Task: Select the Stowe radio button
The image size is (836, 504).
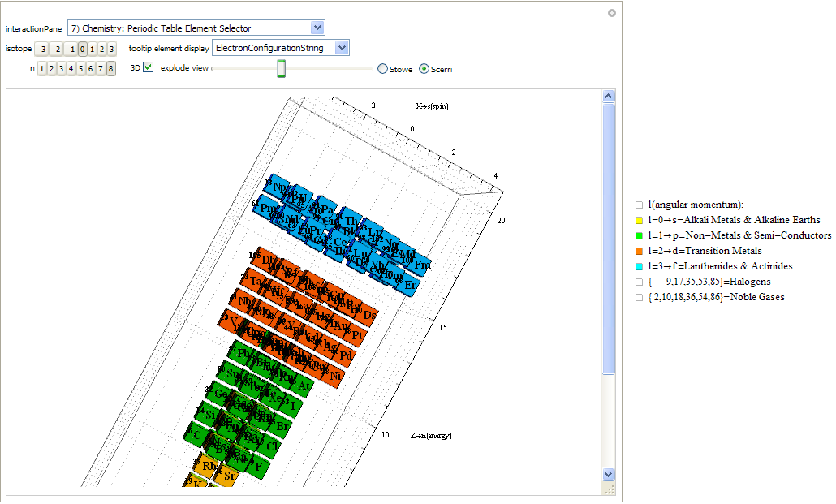Action: point(382,69)
